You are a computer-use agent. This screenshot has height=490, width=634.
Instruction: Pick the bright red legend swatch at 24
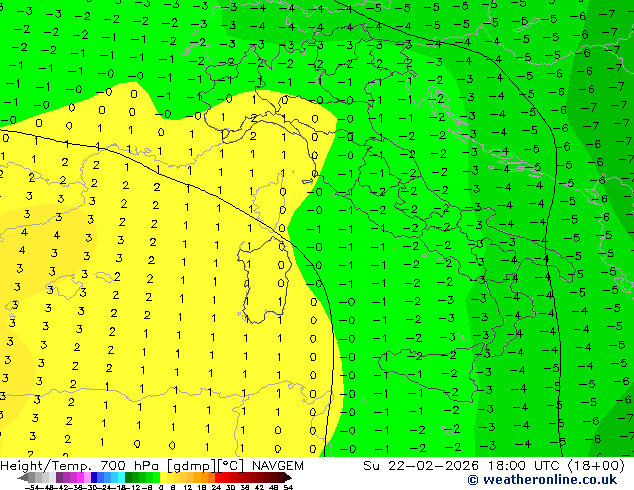point(218,477)
